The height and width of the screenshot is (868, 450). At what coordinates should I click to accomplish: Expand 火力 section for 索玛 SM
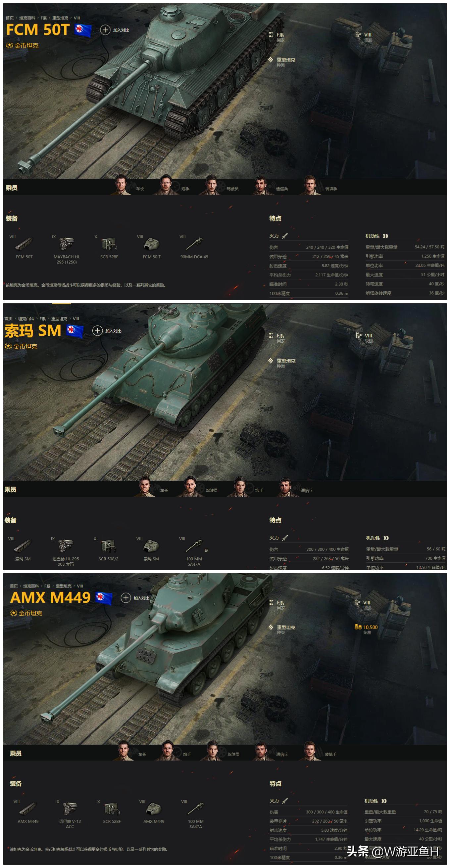pyautogui.click(x=278, y=538)
